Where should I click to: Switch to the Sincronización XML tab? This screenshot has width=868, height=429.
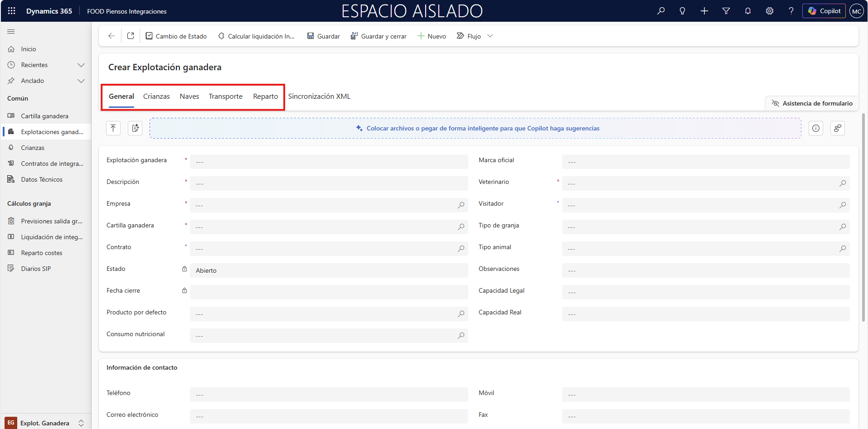(x=319, y=96)
